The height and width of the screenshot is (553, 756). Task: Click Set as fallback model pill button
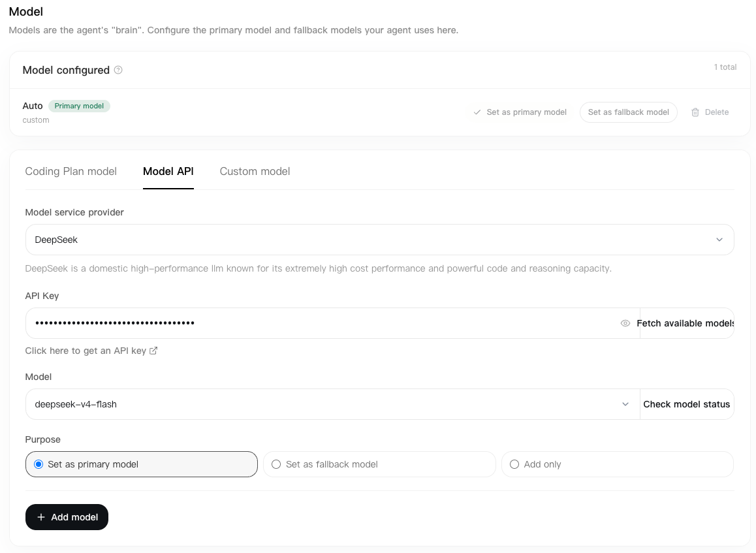click(x=628, y=112)
